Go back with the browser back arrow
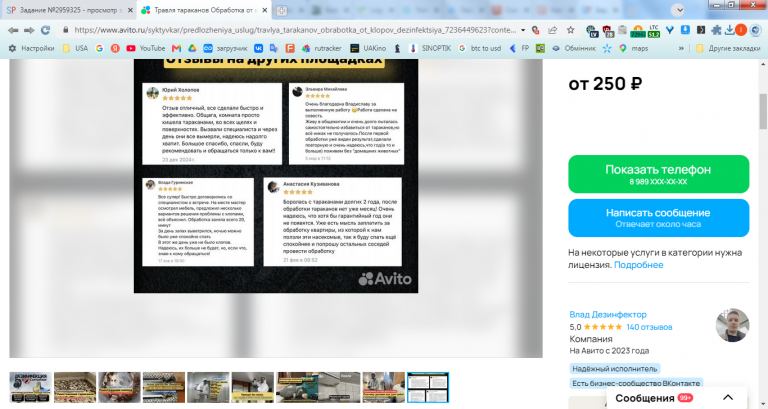768x409 pixels. (x=13, y=30)
